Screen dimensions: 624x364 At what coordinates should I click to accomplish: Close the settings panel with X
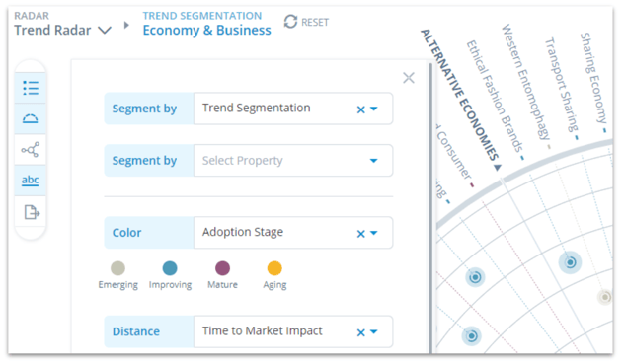coord(409,78)
